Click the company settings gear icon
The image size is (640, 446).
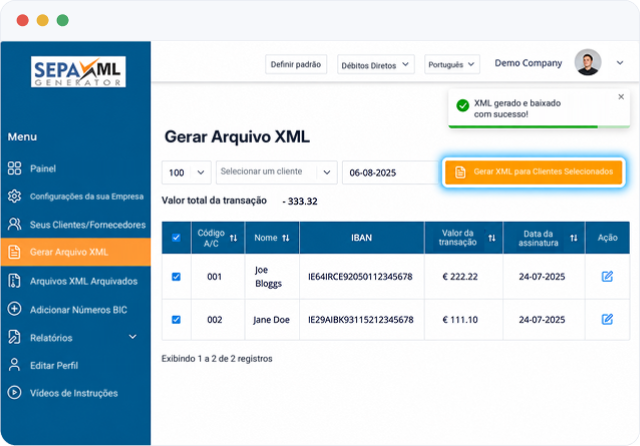click(14, 196)
